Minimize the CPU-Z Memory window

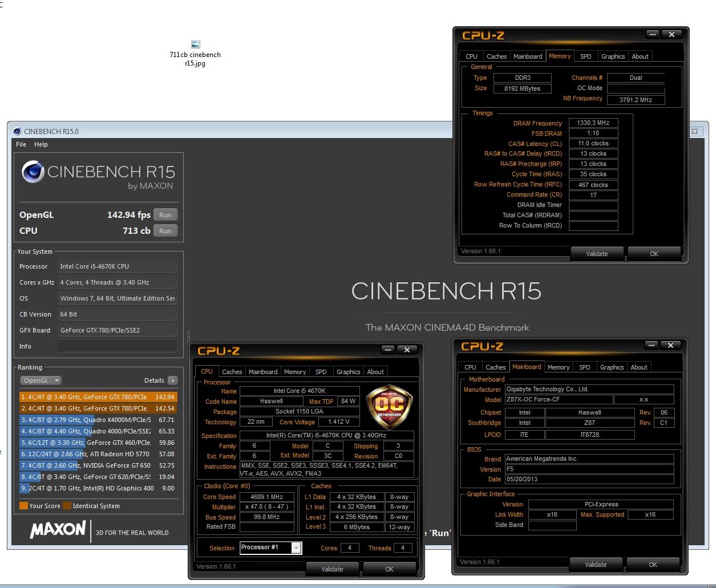coord(653,35)
